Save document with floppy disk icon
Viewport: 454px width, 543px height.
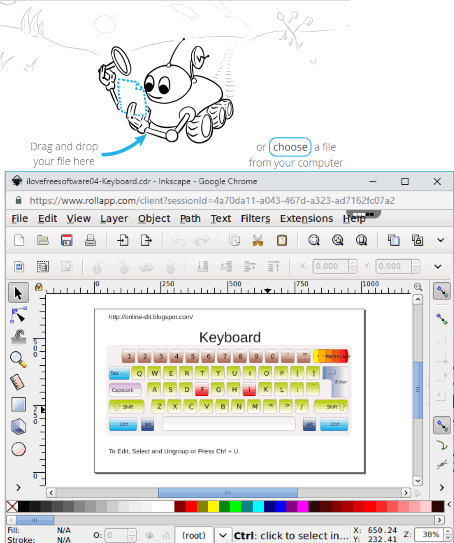click(66, 240)
